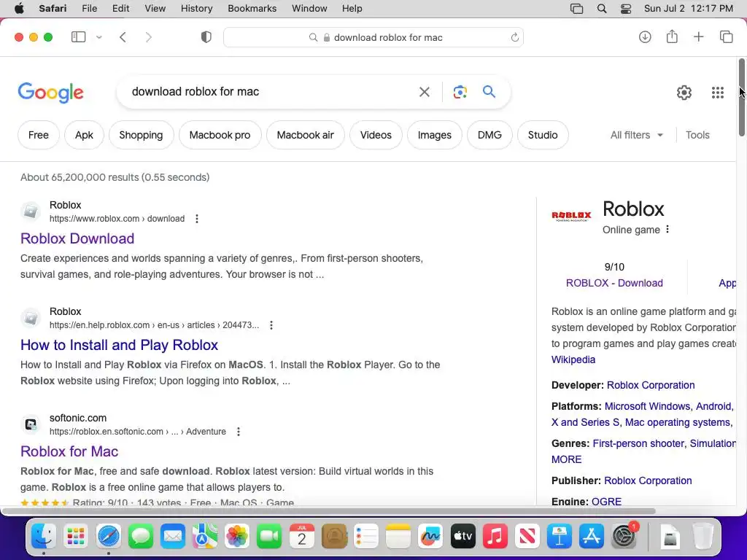This screenshot has height=560, width=747.
Task: Select the Macbook air filter chip
Action: click(x=306, y=135)
